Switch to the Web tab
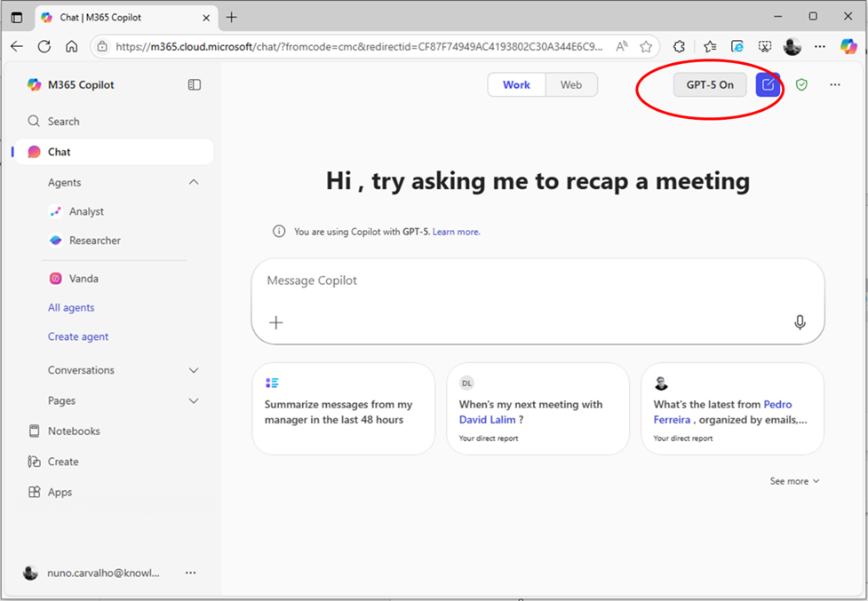This screenshot has width=868, height=601. point(570,84)
